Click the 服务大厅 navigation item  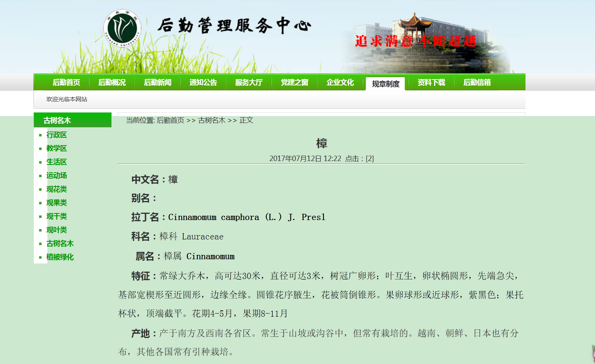[249, 83]
